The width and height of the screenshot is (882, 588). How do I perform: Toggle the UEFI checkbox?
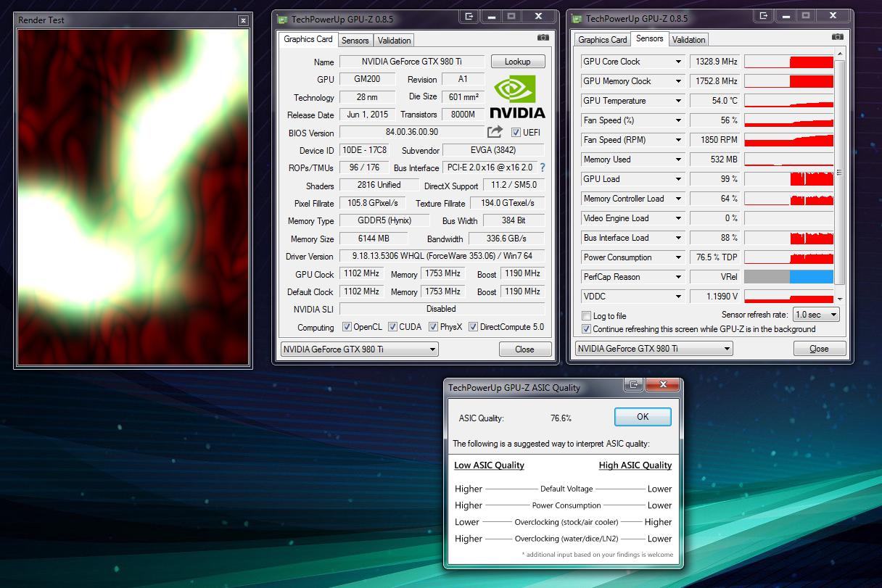click(x=516, y=133)
